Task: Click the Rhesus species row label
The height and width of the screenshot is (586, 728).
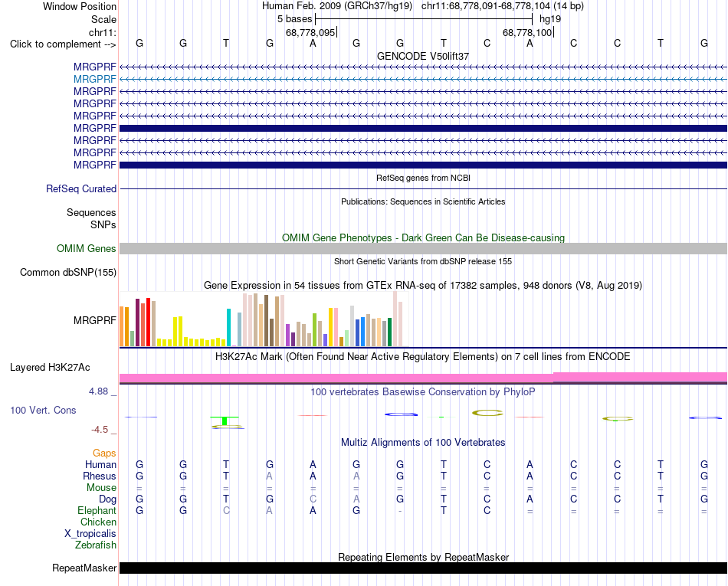Action: point(100,476)
